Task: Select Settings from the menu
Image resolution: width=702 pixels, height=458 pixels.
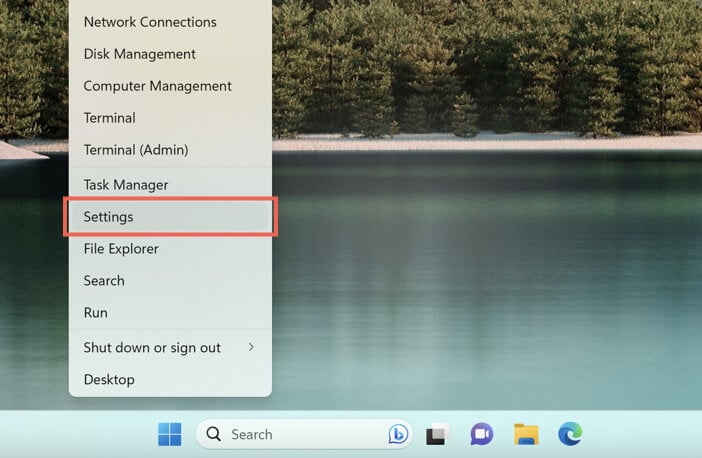Action: (x=170, y=217)
